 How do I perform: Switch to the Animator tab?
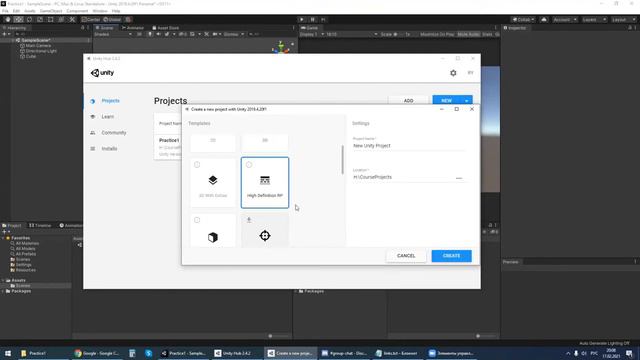[x=133, y=28]
